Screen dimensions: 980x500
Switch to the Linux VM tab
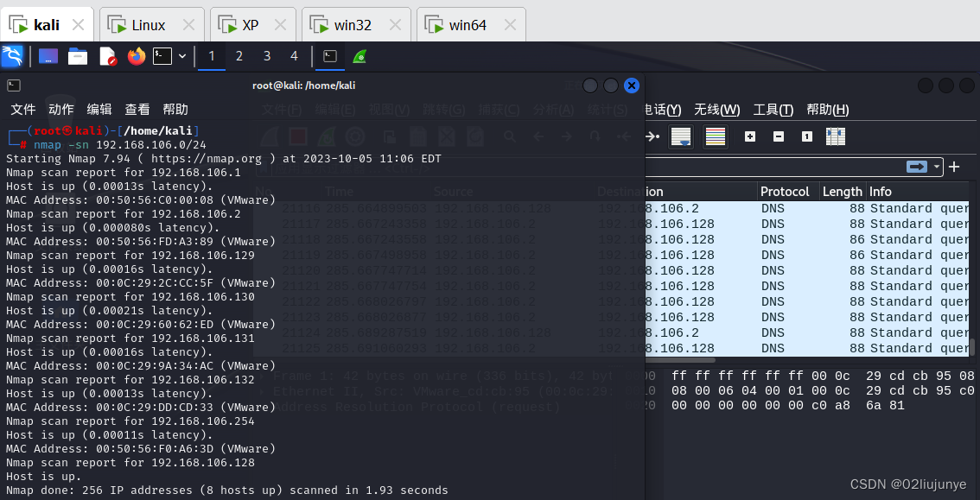coord(152,25)
